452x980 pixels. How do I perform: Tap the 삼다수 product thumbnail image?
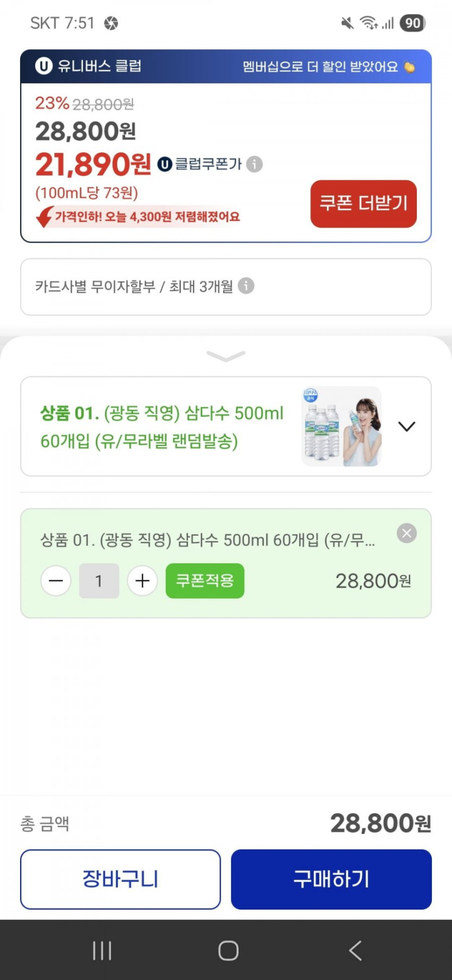point(342,426)
